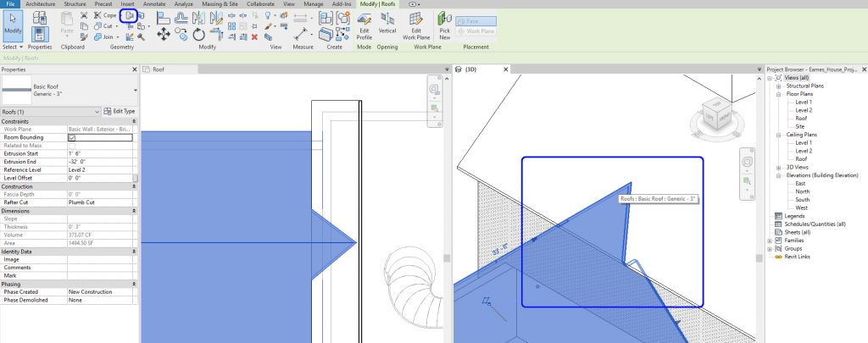Toggle the Room Bounding checkbox
868x343 pixels.
[72, 137]
